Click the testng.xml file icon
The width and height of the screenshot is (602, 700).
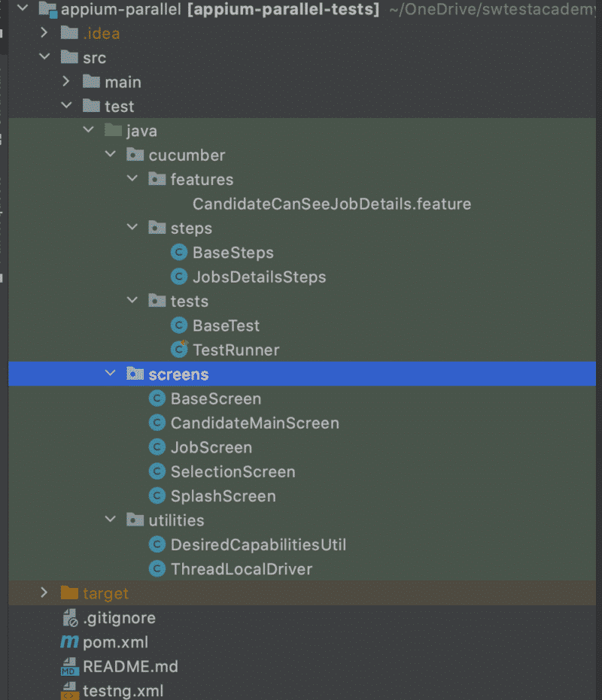click(x=69, y=691)
